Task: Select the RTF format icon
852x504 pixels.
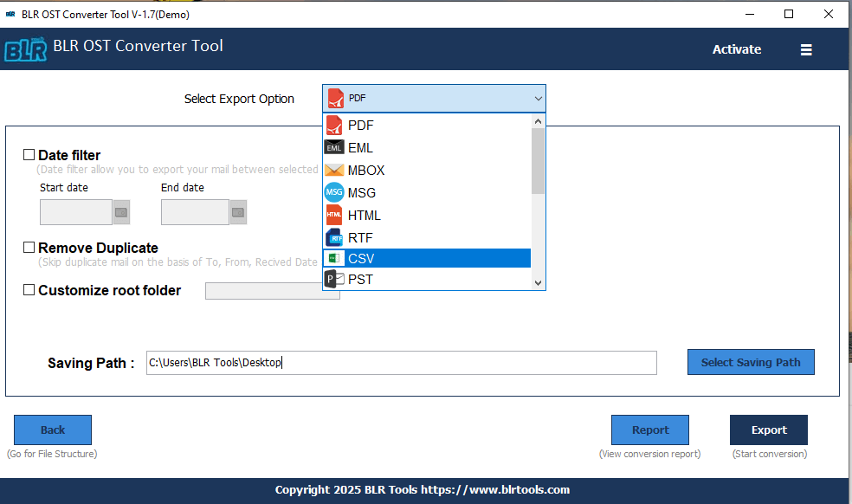Action: pyautogui.click(x=334, y=237)
